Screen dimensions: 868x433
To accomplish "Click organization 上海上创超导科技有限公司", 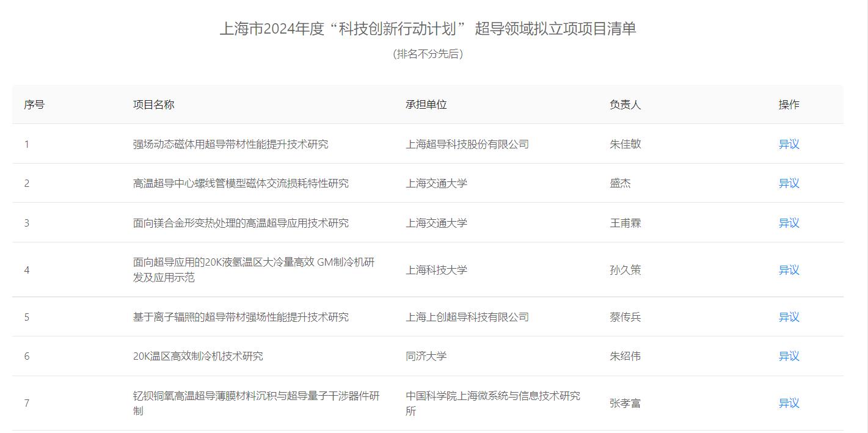I will coord(467,317).
